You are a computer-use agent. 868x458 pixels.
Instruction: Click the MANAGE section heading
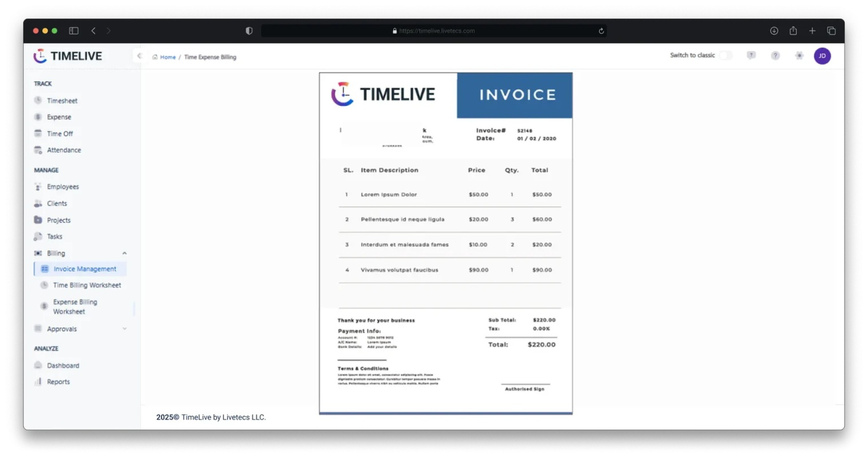(46, 170)
